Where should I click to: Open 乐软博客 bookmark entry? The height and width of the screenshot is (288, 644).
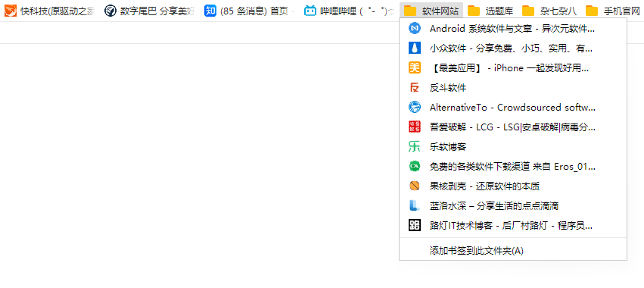(x=513, y=147)
